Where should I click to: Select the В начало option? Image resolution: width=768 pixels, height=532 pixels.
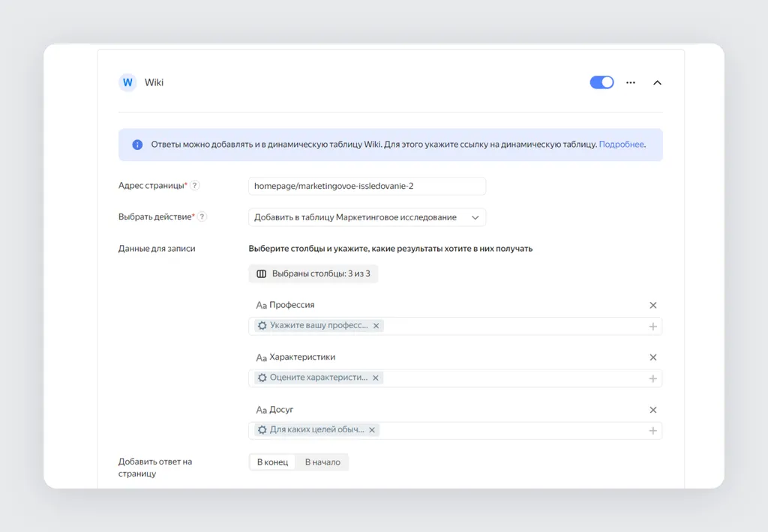point(322,462)
